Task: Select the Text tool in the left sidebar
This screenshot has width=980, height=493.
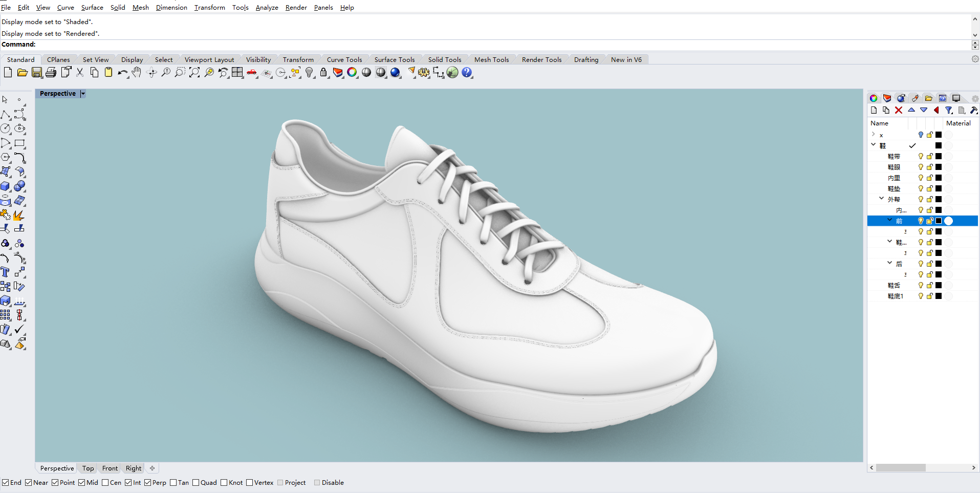Action: coord(5,272)
